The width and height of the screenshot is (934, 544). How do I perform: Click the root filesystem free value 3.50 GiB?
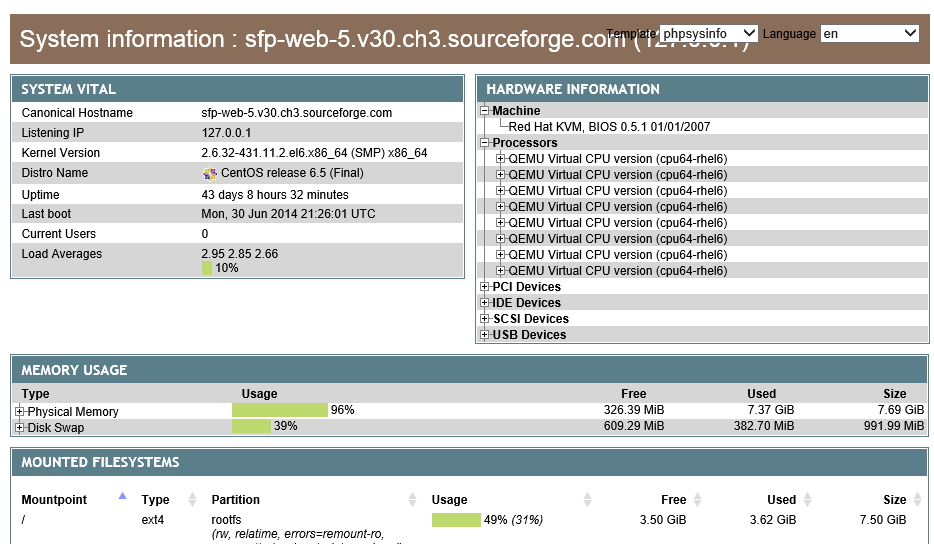(x=663, y=520)
